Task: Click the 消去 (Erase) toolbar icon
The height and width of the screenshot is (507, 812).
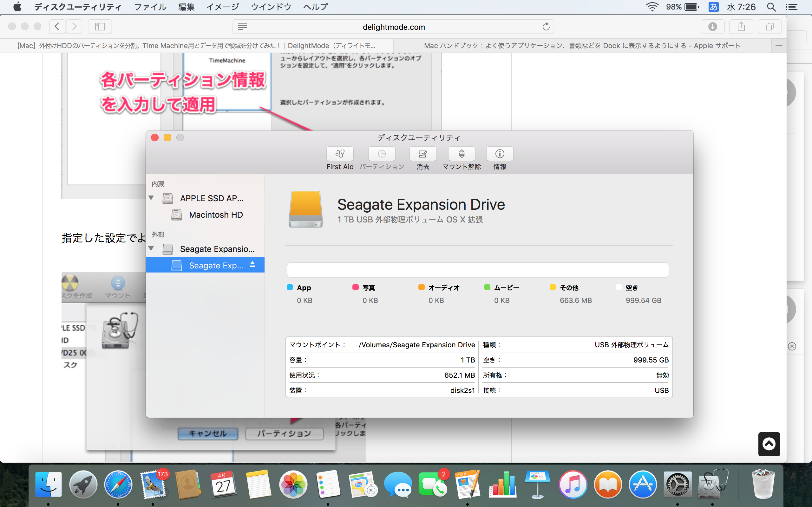Action: click(423, 154)
